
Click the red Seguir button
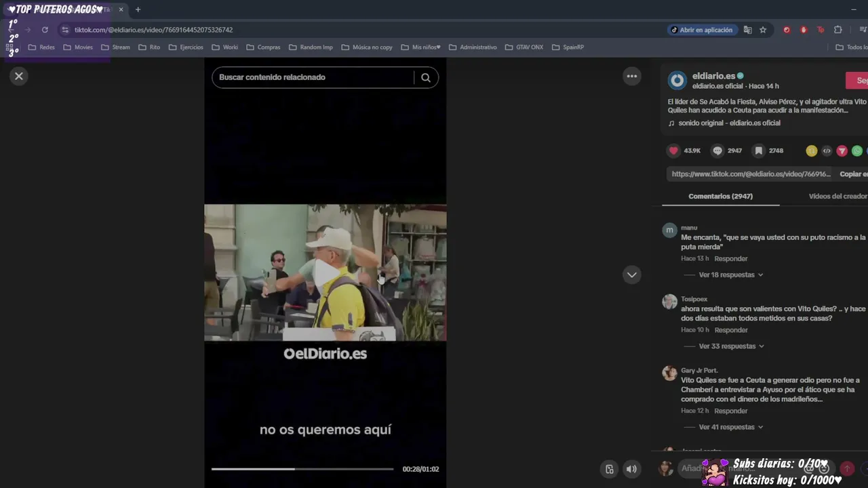pos(857,81)
